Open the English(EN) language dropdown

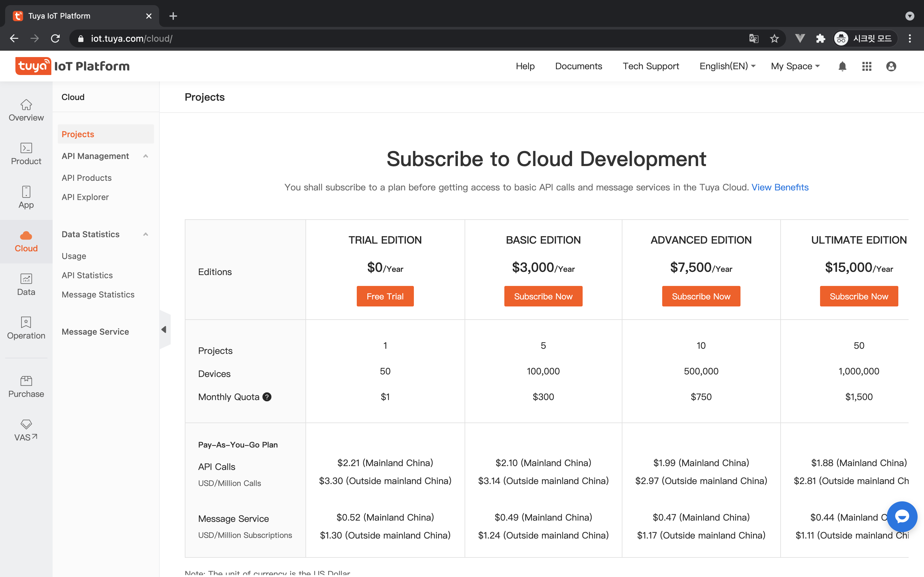pyautogui.click(x=727, y=66)
